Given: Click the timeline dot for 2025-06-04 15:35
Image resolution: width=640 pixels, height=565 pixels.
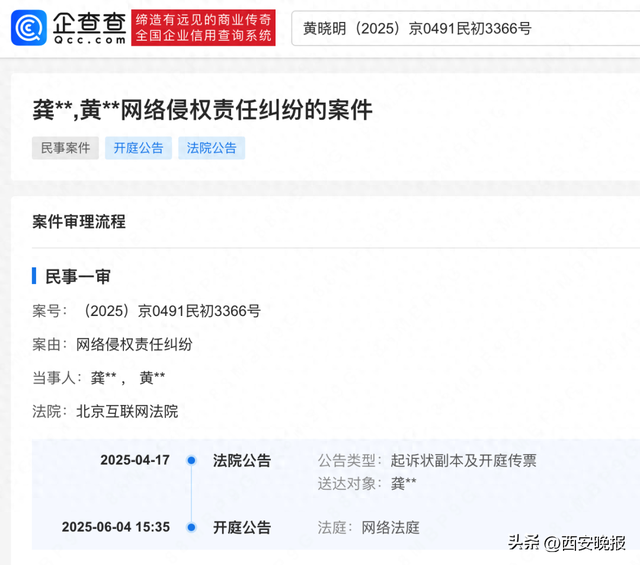Looking at the screenshot, I should [191, 527].
